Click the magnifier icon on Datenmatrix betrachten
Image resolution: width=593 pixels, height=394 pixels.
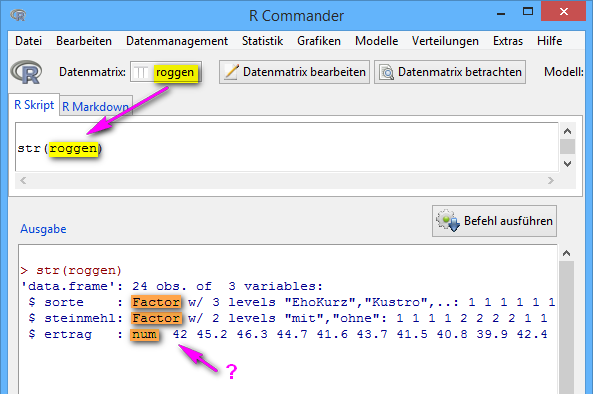point(387,72)
